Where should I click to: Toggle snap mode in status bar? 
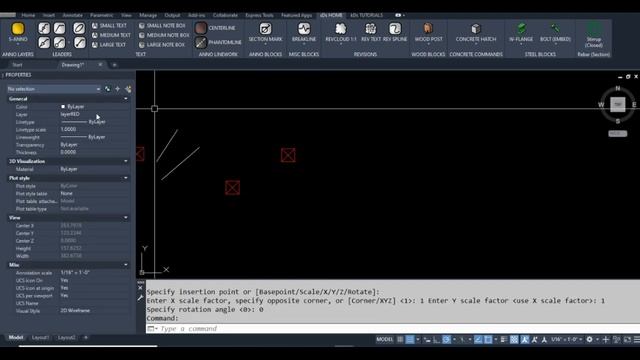pyautogui.click(x=410, y=340)
